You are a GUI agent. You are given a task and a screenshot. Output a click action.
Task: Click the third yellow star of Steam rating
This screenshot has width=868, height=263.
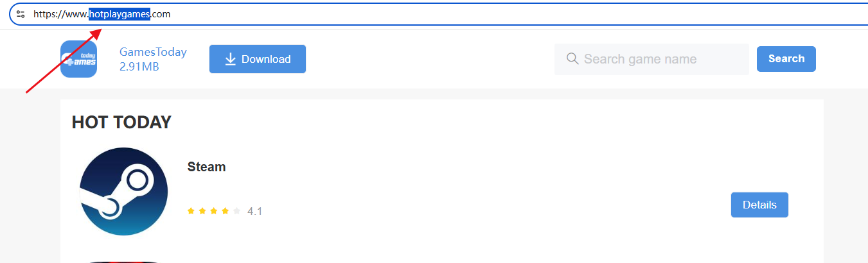pyautogui.click(x=214, y=211)
